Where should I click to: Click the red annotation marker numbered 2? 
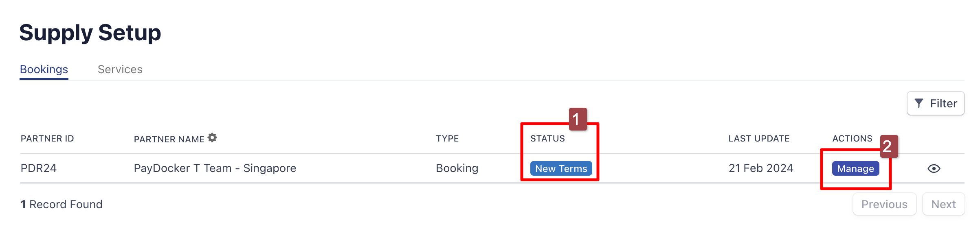889,146
